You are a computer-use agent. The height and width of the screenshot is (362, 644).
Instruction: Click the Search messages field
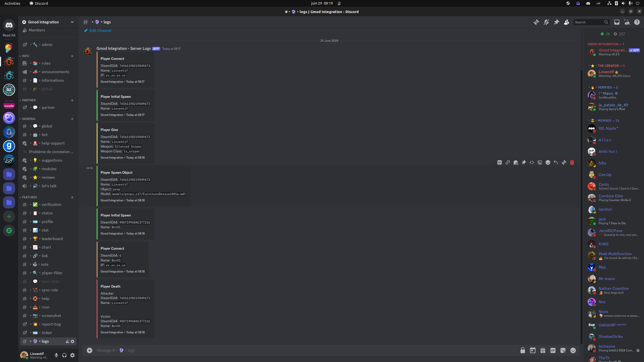click(x=591, y=22)
